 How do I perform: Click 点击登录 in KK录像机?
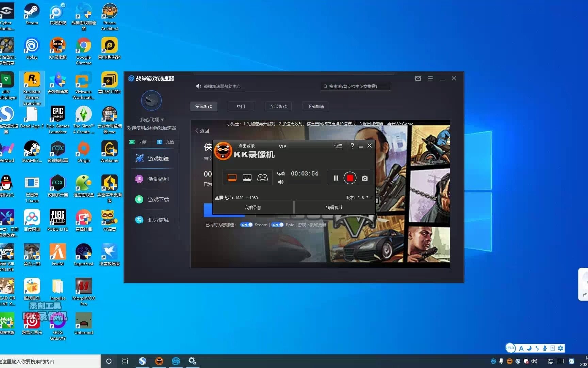tap(246, 146)
